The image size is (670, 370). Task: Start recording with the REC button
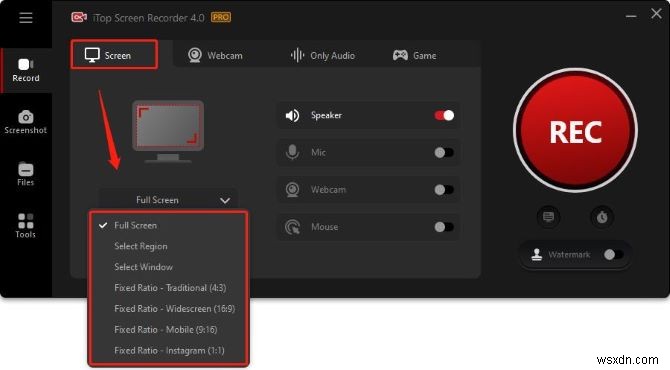[x=575, y=131]
